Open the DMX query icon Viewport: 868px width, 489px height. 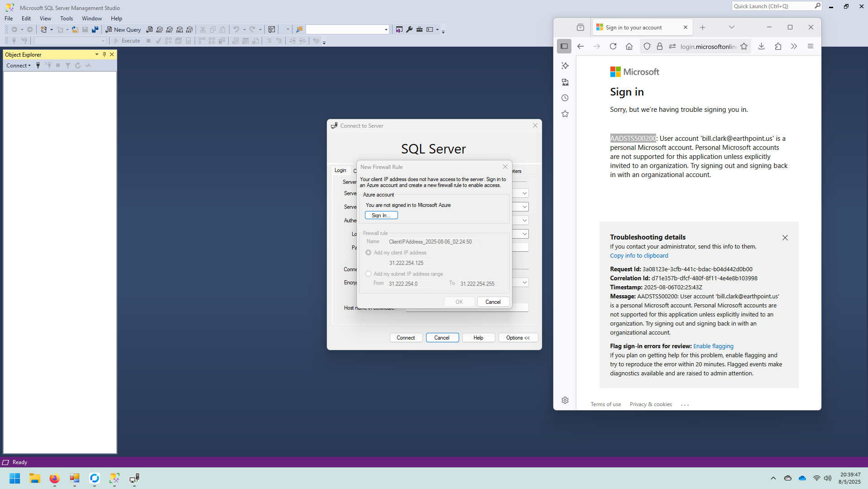169,29
